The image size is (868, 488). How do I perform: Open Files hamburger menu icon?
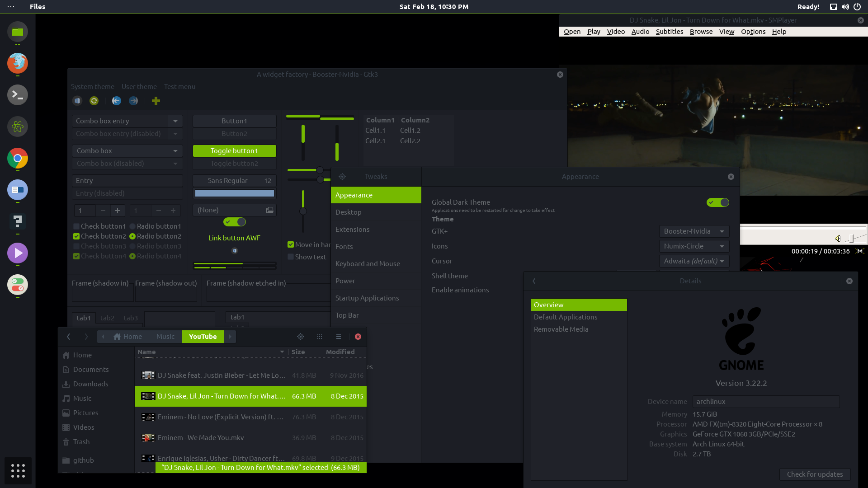(x=339, y=337)
